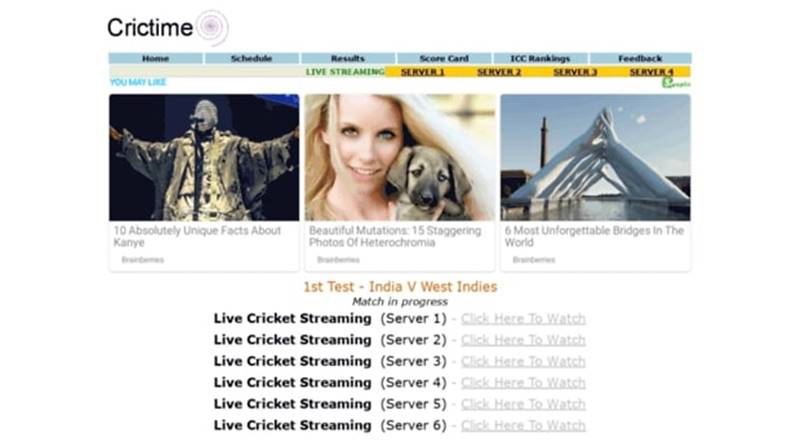Open '6 Most Unforgettable Bridges' headline

tap(594, 236)
